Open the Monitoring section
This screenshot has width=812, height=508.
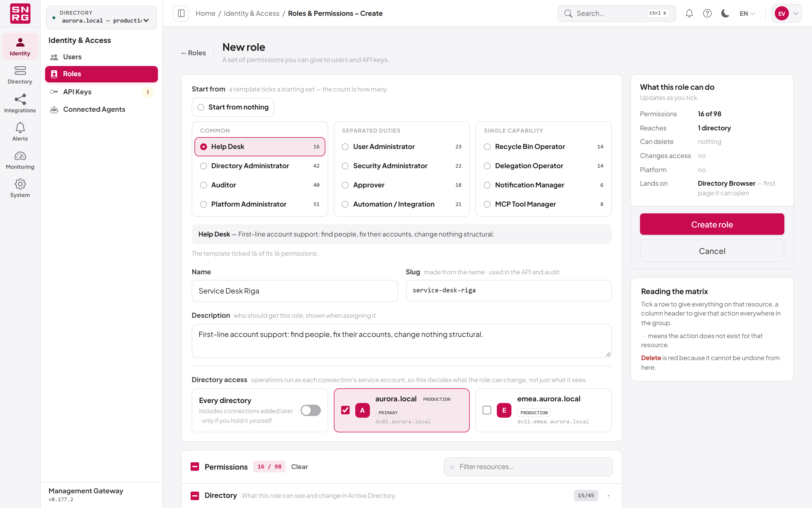point(20,160)
